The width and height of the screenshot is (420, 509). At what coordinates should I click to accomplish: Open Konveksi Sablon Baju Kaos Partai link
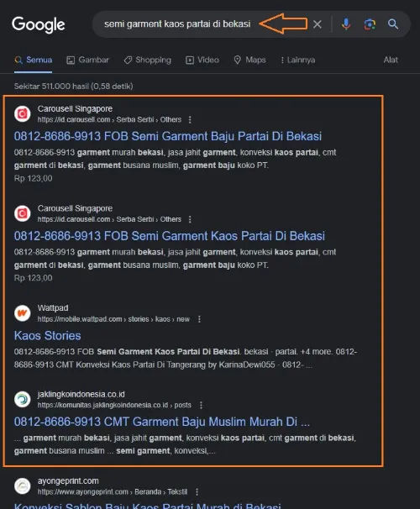point(148,506)
